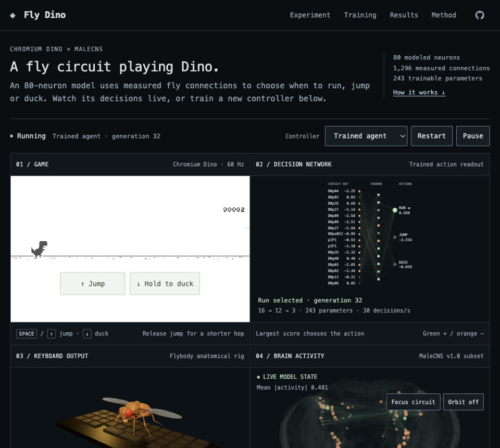Viewport: 500px width, 448px height.
Task: Click Largest score chooses the action text
Action: pos(310,333)
